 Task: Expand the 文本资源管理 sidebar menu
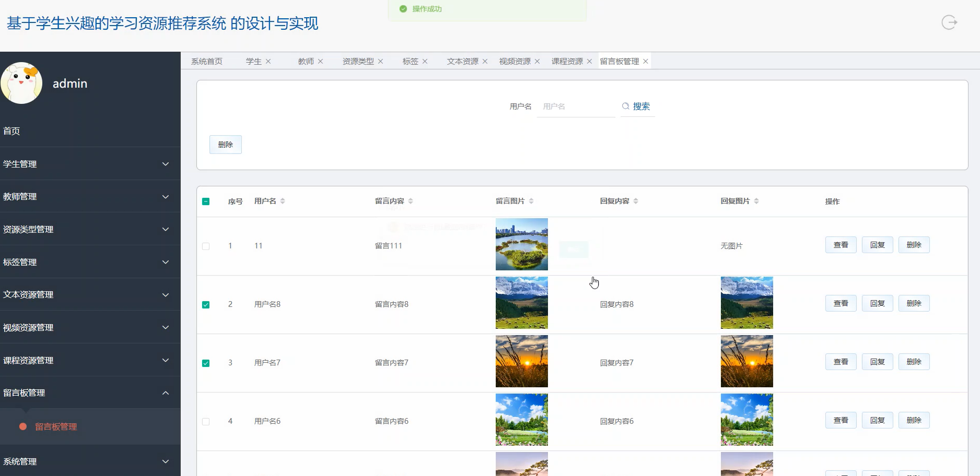coord(90,294)
